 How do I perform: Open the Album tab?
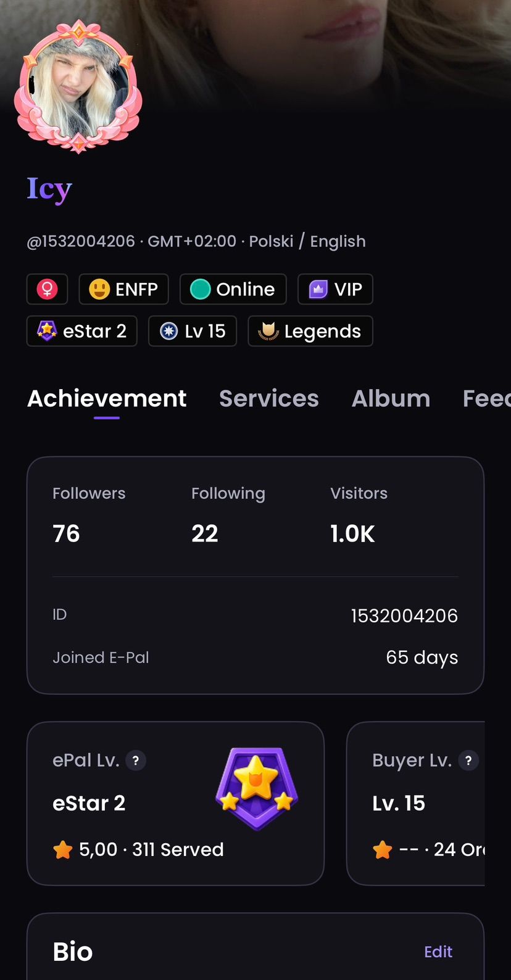(391, 398)
